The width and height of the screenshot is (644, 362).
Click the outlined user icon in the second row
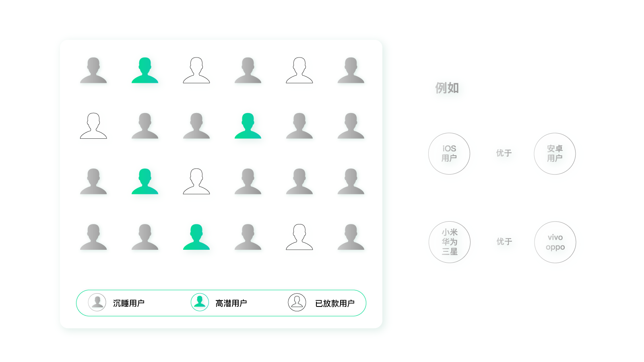[x=93, y=126]
